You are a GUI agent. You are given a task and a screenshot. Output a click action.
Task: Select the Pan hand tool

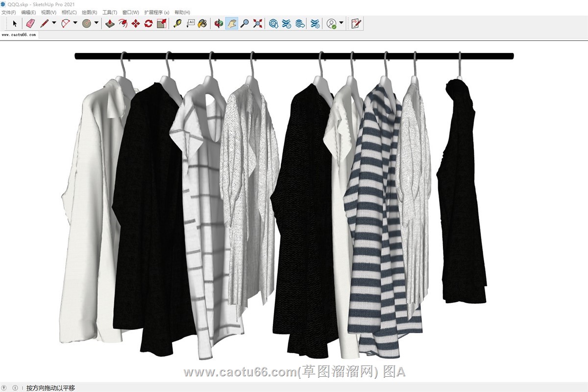tap(232, 23)
